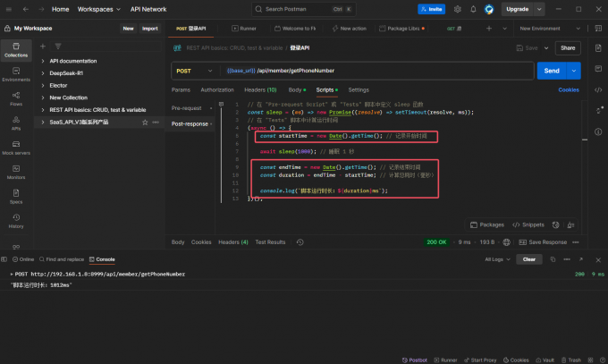Screen dimensions: 608x364
Task: Switch to the Headers (10) request tab
Action: (260, 89)
